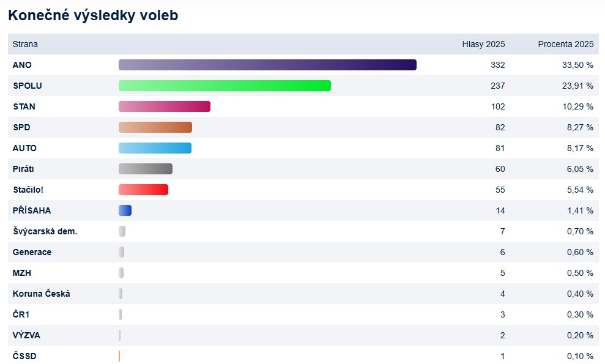Click the Generace party row label

click(x=32, y=252)
